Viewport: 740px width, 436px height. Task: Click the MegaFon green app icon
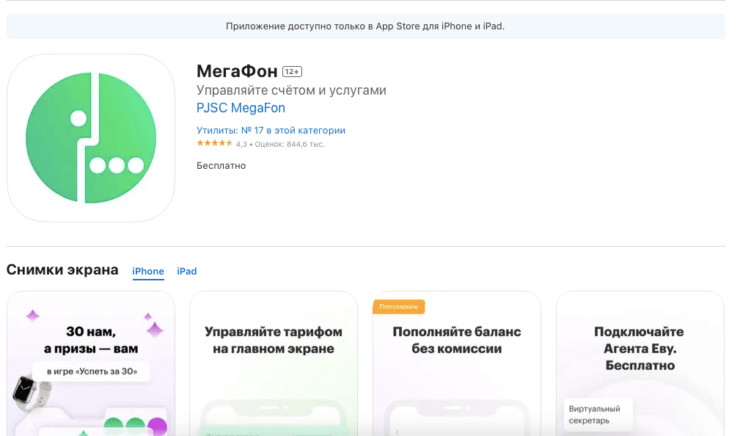tap(91, 138)
